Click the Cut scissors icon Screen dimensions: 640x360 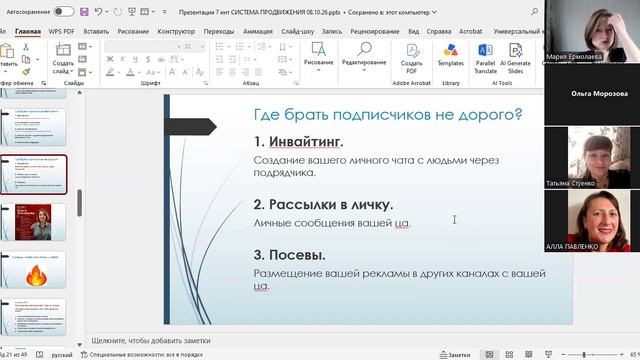[26, 47]
